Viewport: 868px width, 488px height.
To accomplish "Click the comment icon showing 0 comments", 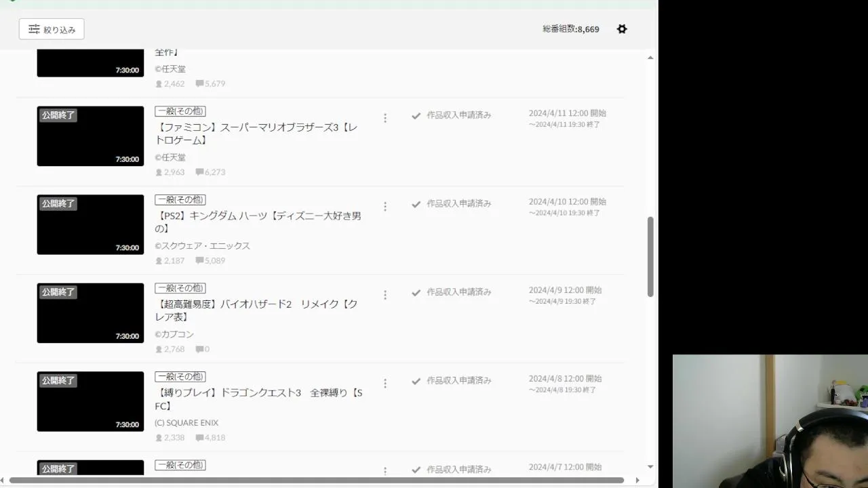I will [199, 350].
